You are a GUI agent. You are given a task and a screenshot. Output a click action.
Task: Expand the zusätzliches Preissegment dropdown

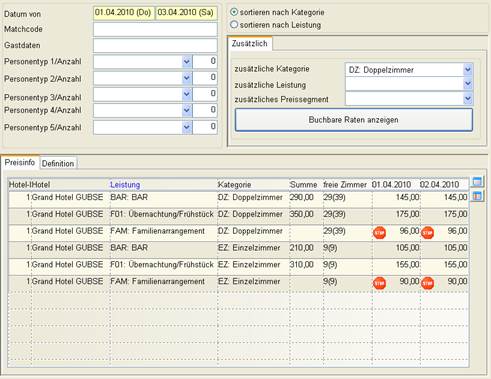[468, 99]
